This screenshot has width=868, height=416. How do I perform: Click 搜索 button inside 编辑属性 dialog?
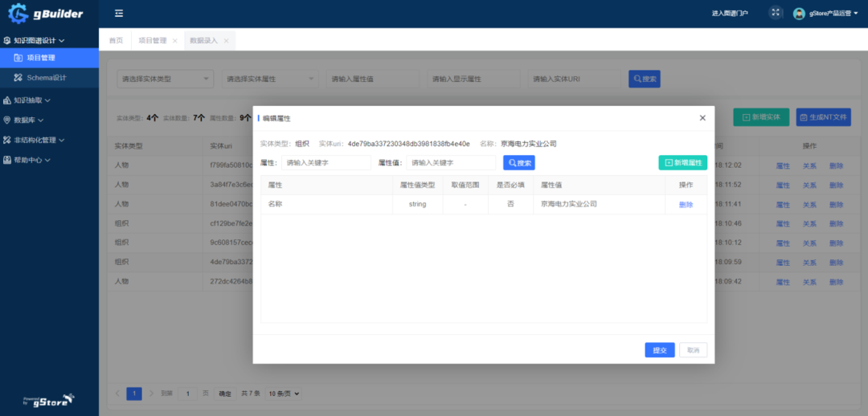pyautogui.click(x=518, y=163)
